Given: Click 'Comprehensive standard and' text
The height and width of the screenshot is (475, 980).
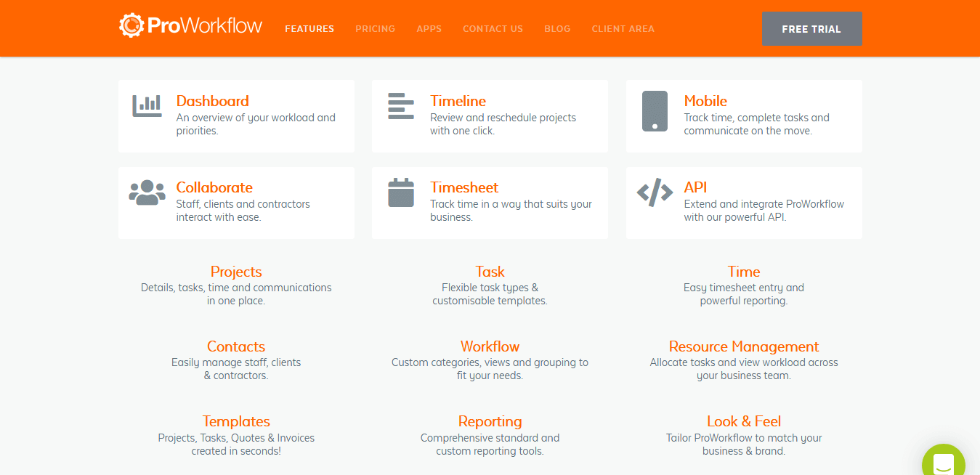Looking at the screenshot, I should point(490,444).
